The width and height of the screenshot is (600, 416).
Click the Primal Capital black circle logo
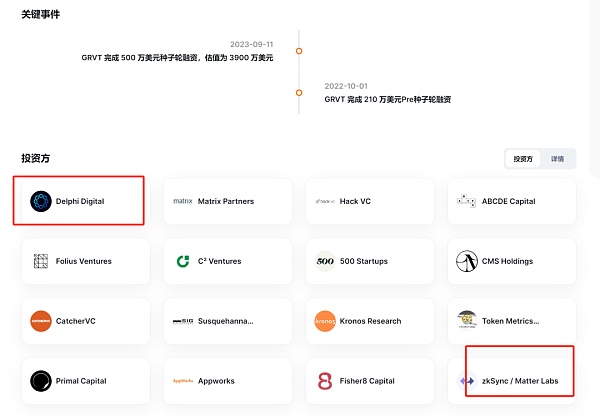pyautogui.click(x=41, y=381)
